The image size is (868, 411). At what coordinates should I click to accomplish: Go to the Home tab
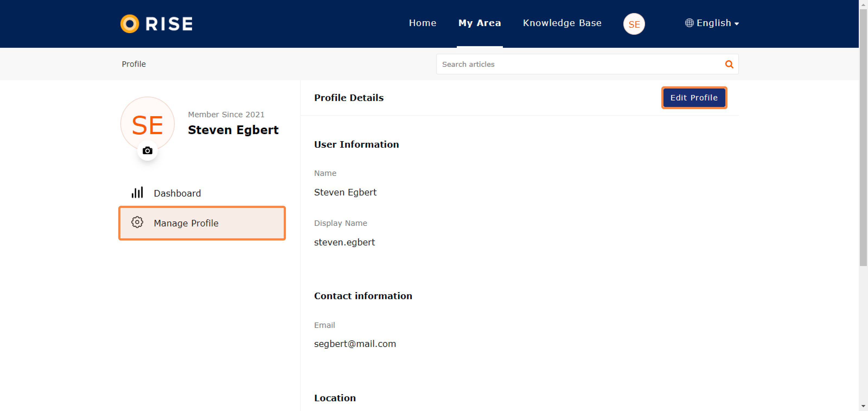tap(423, 23)
